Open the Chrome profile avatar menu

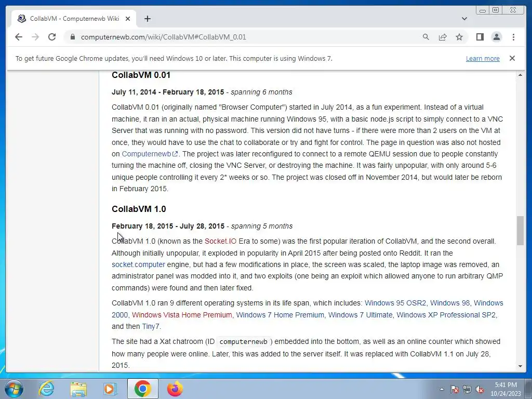(x=496, y=37)
